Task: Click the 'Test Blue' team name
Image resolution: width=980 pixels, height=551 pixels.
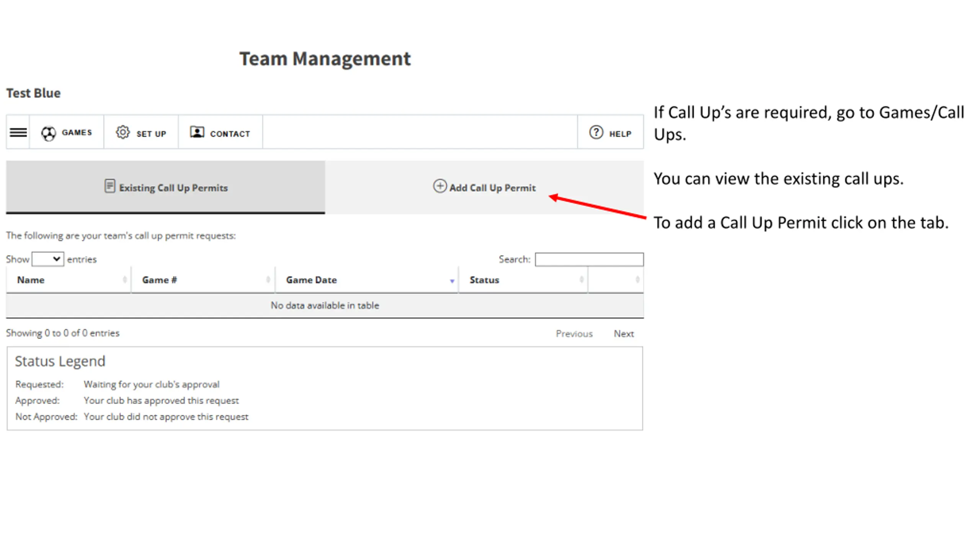Action: click(33, 93)
